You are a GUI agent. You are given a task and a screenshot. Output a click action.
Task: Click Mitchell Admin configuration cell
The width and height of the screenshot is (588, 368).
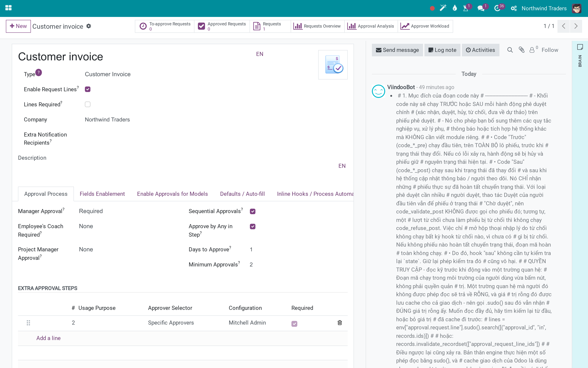coord(247,323)
